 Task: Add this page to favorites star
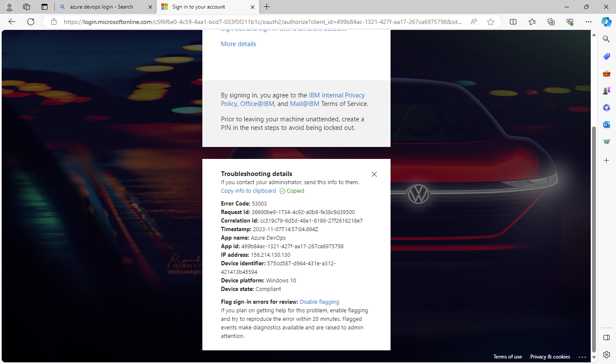491,22
